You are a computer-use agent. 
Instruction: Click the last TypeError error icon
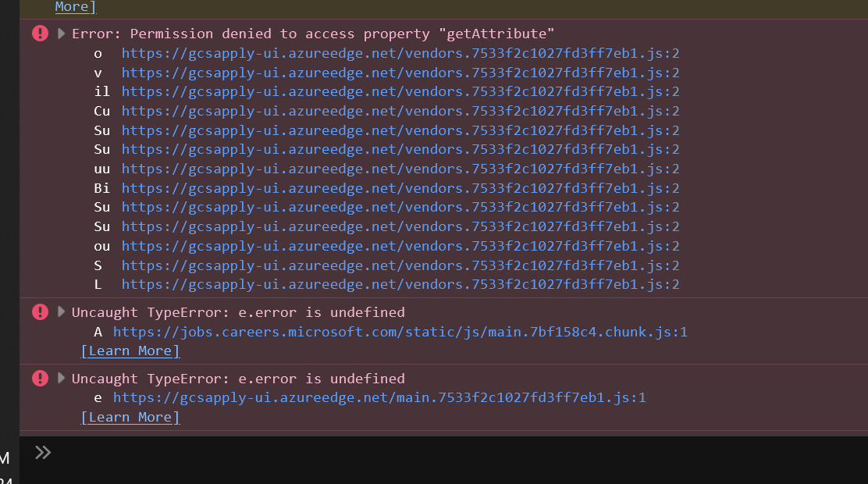tap(40, 379)
